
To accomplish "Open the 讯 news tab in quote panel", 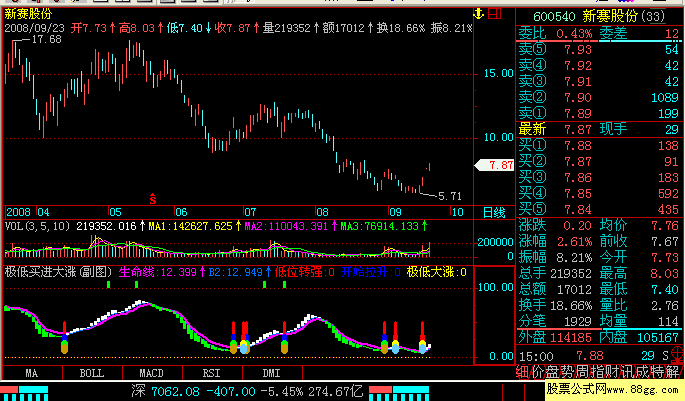I will (626, 372).
